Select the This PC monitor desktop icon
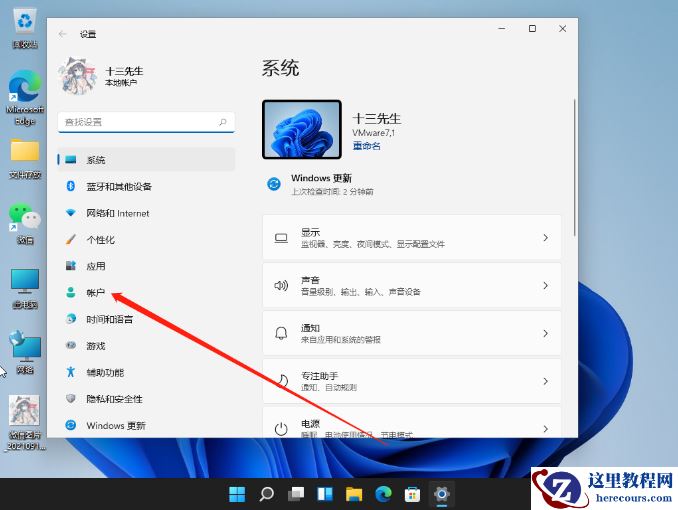The width and height of the screenshot is (678, 510). 25,289
